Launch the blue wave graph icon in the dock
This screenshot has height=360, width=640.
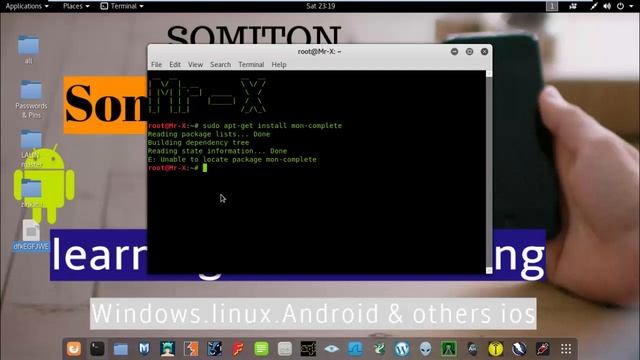coord(355,349)
